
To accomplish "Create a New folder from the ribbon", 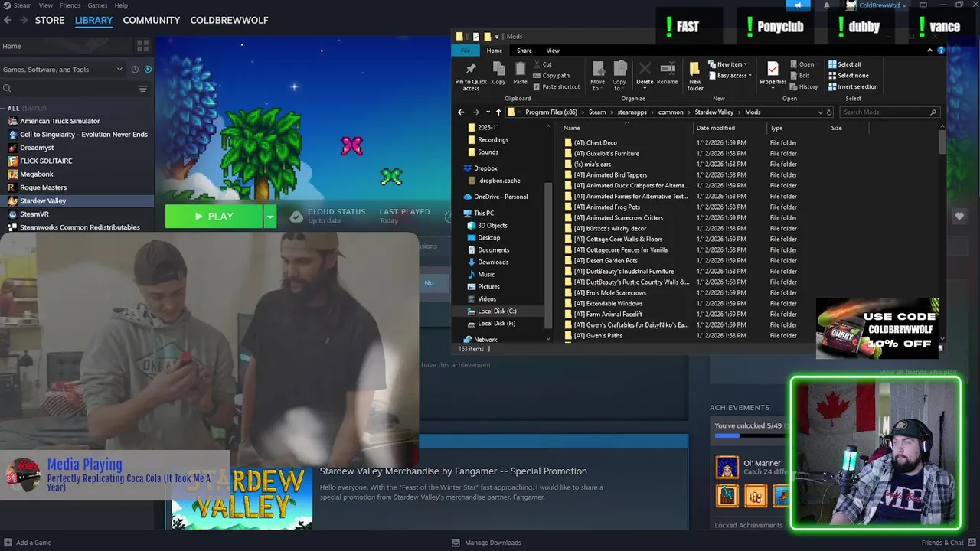I will (x=695, y=75).
